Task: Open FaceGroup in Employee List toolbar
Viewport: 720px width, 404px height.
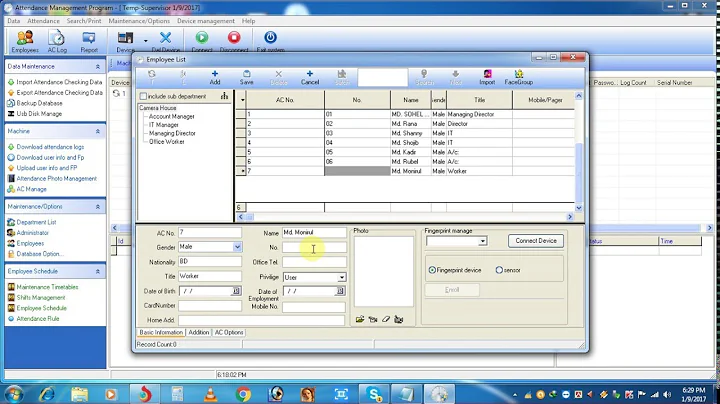Action: (x=518, y=77)
